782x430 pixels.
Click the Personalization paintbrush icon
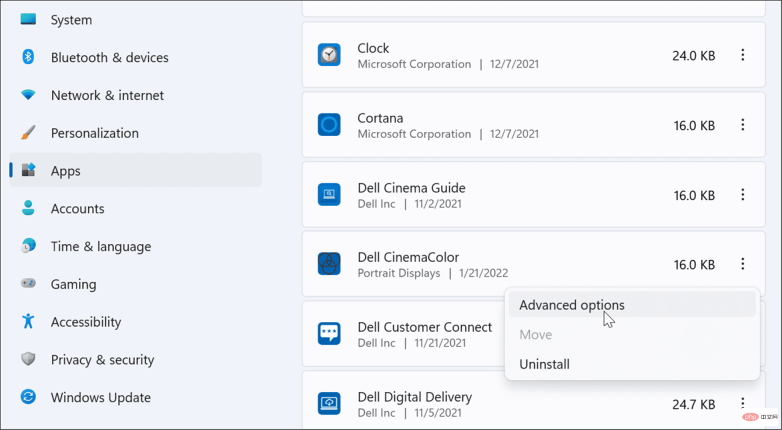(x=28, y=133)
